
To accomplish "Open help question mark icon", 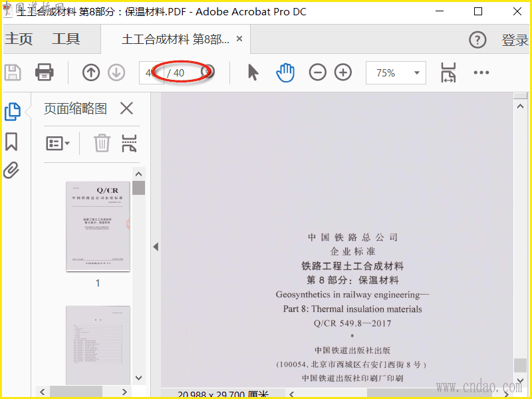I will point(477,40).
